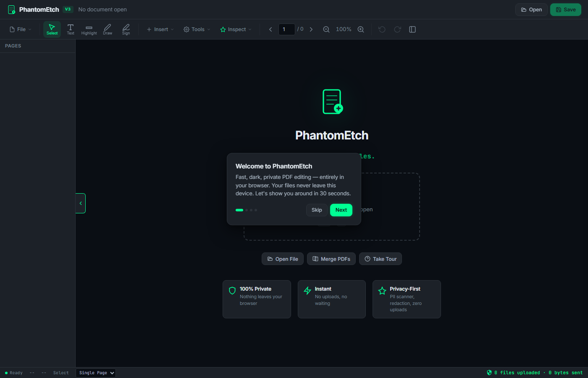
Task: Select the Draw tool
Action: 107,29
